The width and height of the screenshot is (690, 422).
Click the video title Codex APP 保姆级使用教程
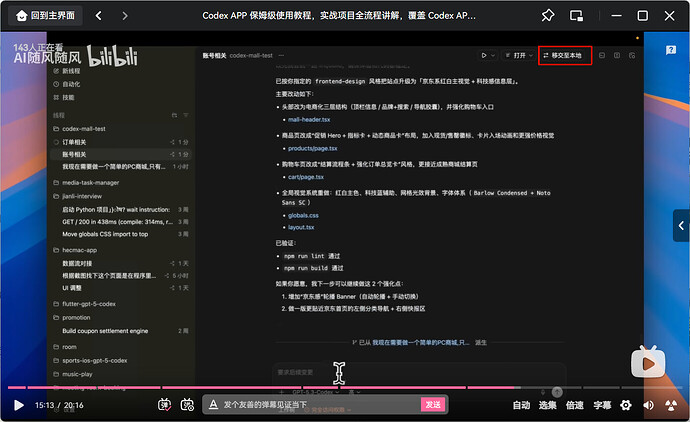click(x=339, y=16)
